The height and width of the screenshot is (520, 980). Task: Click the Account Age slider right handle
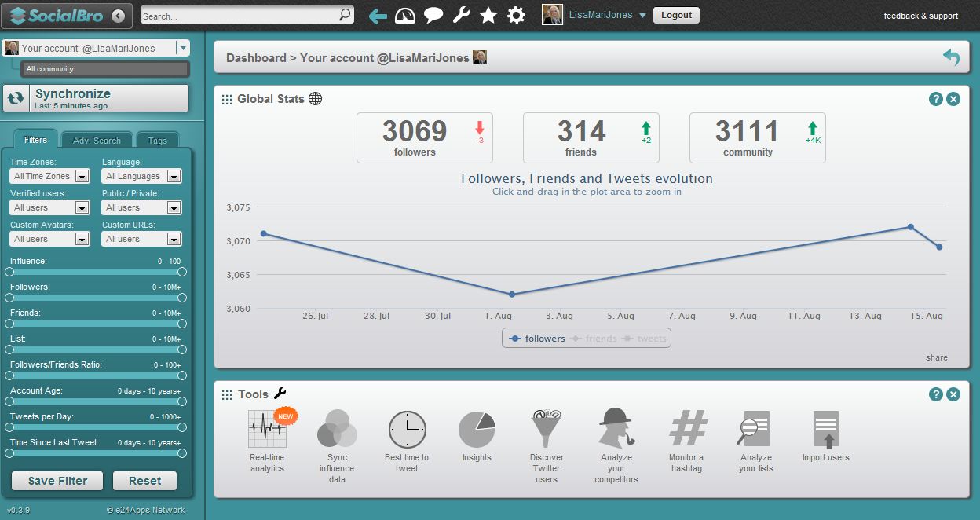182,401
